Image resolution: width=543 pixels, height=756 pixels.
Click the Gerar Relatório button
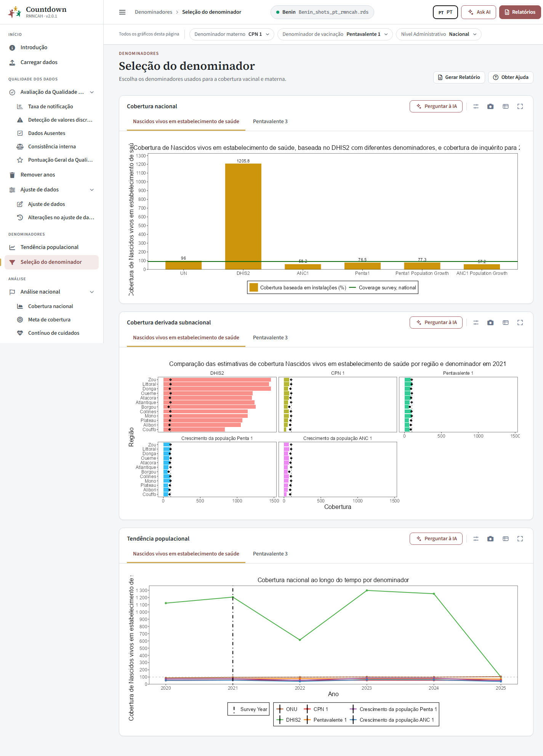coord(459,77)
